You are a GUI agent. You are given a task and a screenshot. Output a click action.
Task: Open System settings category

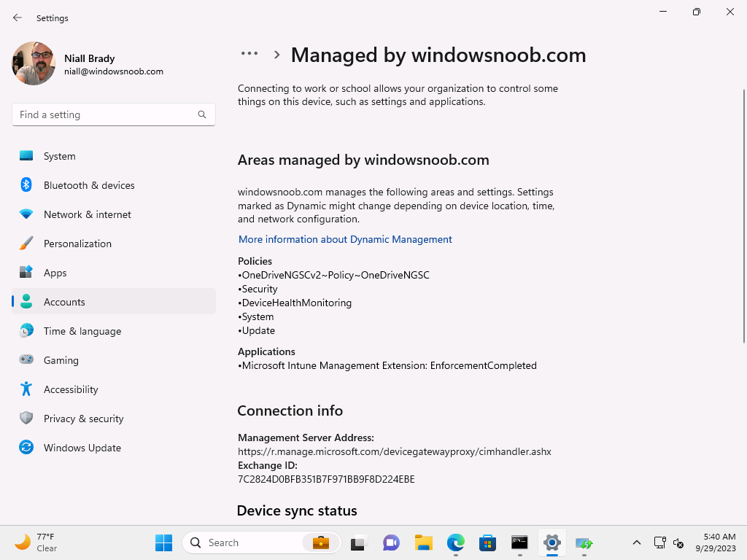tap(113, 156)
